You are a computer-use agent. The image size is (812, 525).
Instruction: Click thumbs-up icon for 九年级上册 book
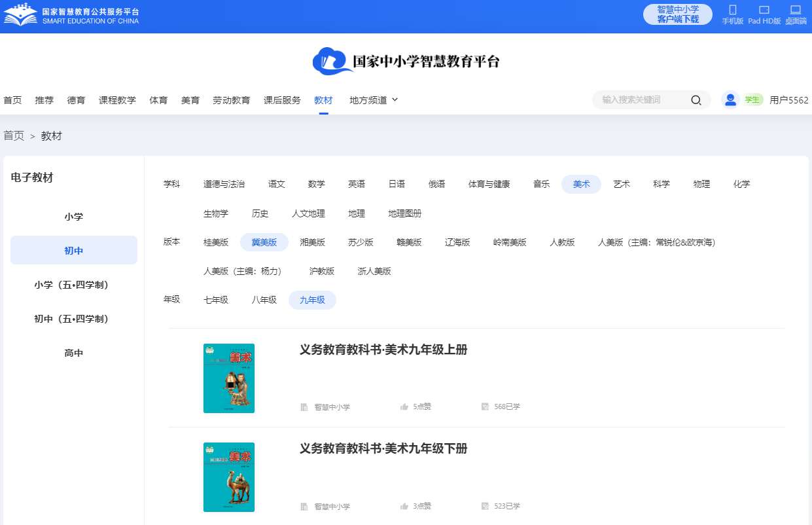pos(404,407)
